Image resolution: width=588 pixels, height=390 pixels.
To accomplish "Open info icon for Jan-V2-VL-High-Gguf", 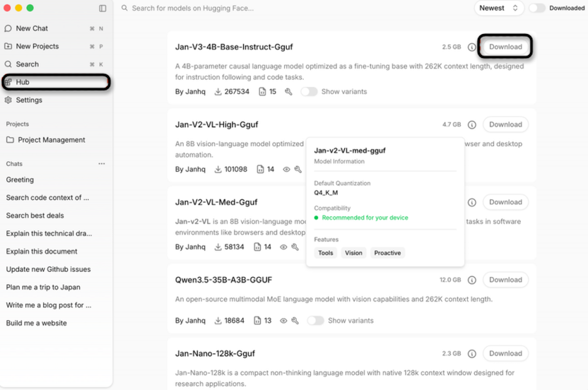I will tap(472, 124).
